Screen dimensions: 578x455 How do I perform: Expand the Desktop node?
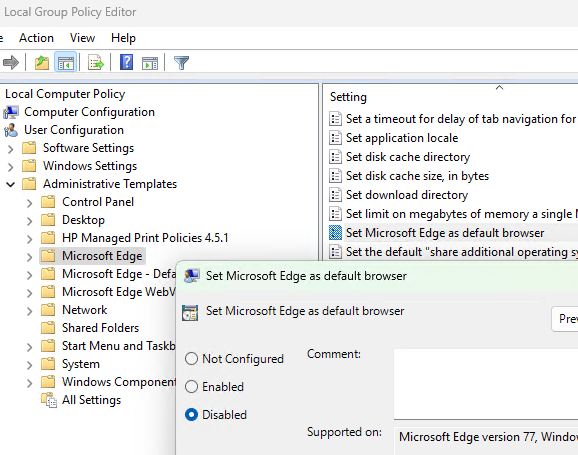[29, 221]
